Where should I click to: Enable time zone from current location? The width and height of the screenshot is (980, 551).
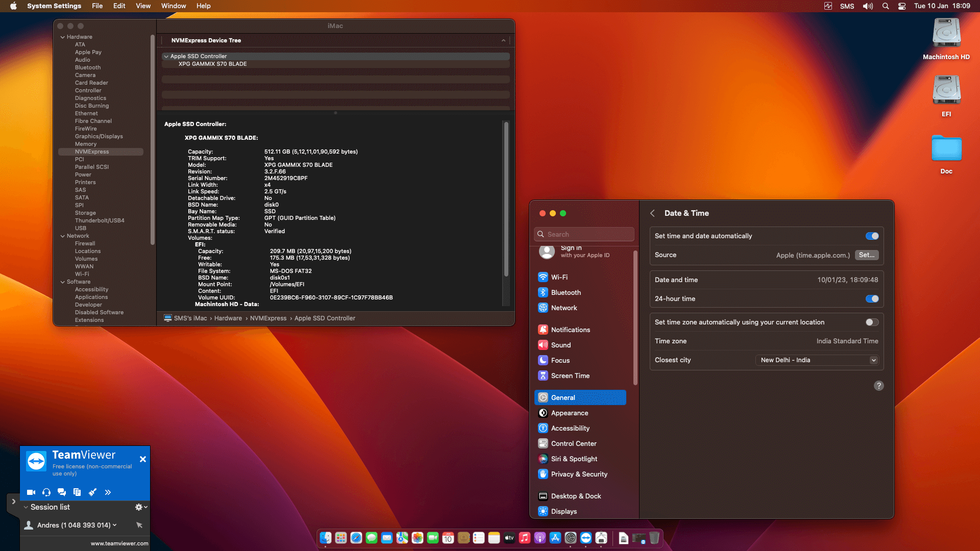click(871, 322)
